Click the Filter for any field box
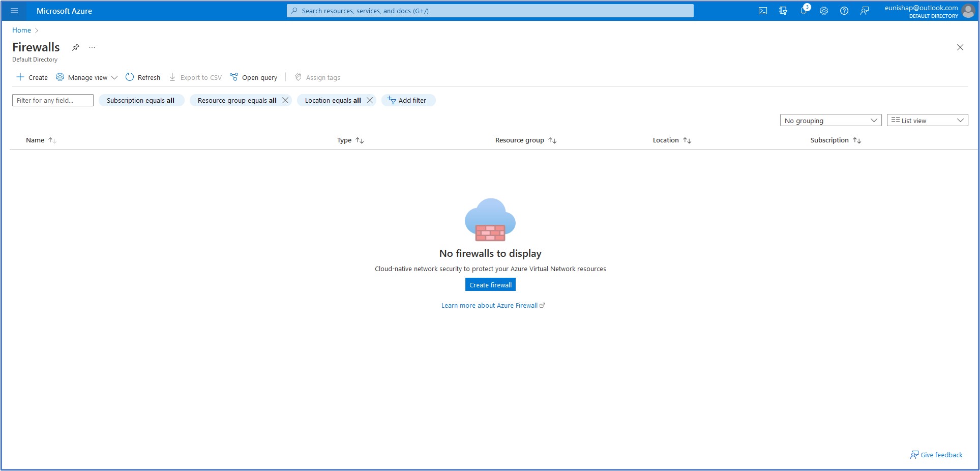This screenshot has width=980, height=471. [x=53, y=100]
